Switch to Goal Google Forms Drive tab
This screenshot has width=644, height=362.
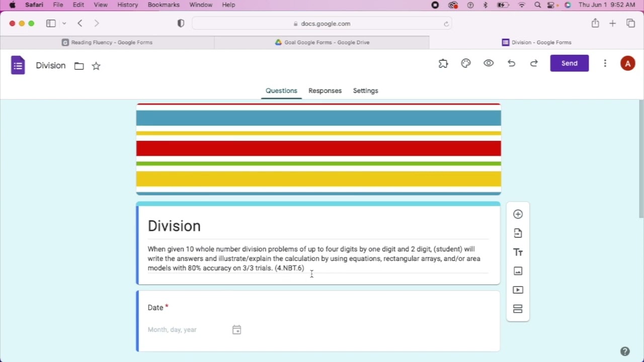click(322, 43)
